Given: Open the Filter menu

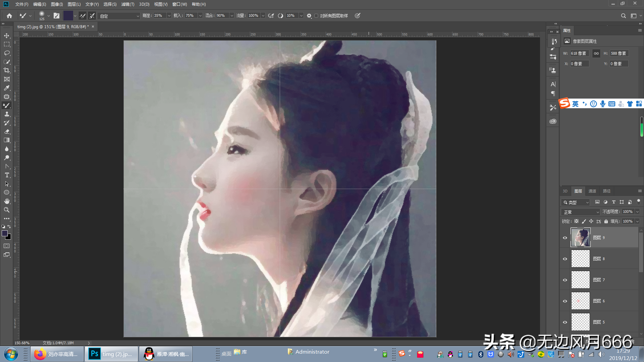Looking at the screenshot, I should 127,4.
